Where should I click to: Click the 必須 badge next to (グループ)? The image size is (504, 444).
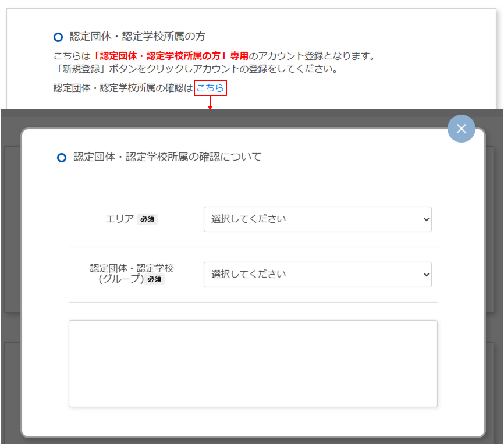point(154,279)
